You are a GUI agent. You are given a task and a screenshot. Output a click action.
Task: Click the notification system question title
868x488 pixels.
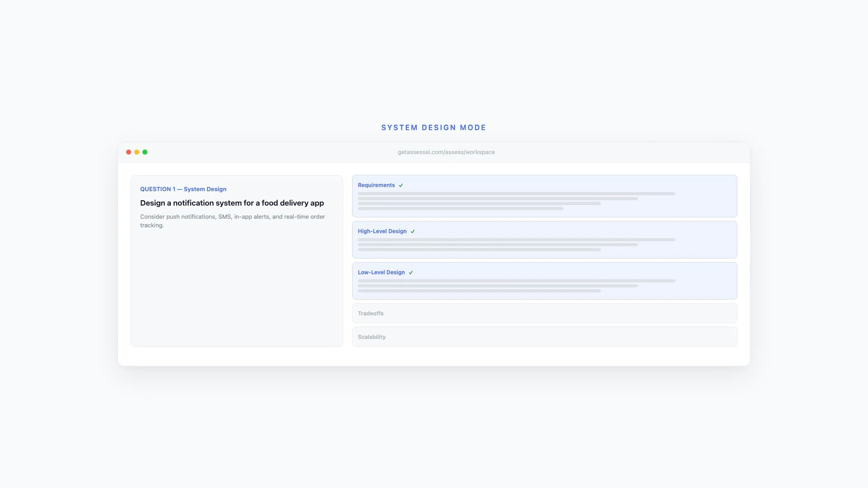[232, 203]
